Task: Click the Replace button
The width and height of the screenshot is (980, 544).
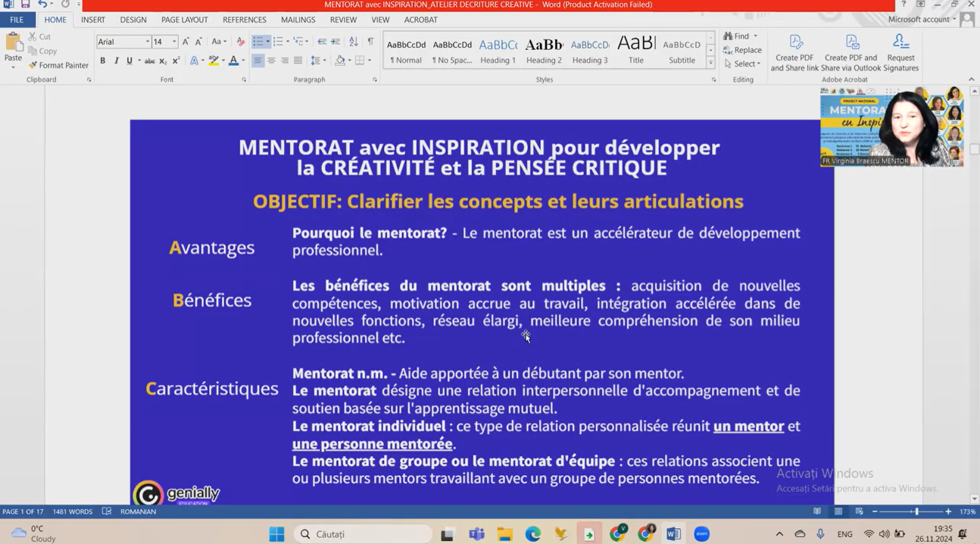Action: click(742, 50)
